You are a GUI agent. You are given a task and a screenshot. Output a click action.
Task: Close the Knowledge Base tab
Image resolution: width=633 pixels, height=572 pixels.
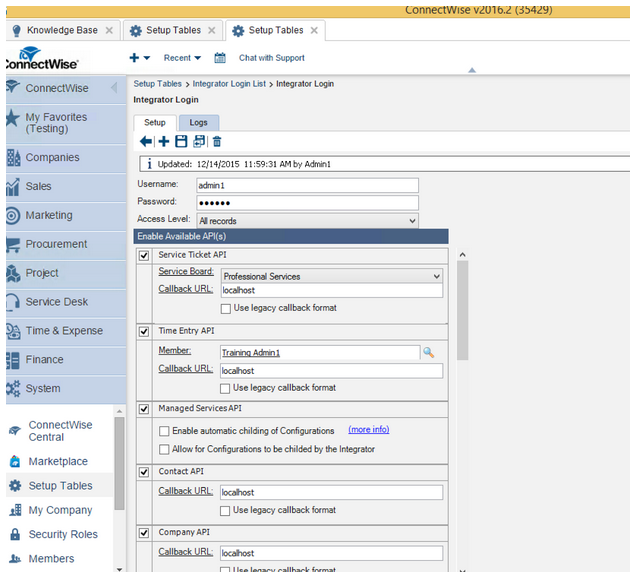109,30
